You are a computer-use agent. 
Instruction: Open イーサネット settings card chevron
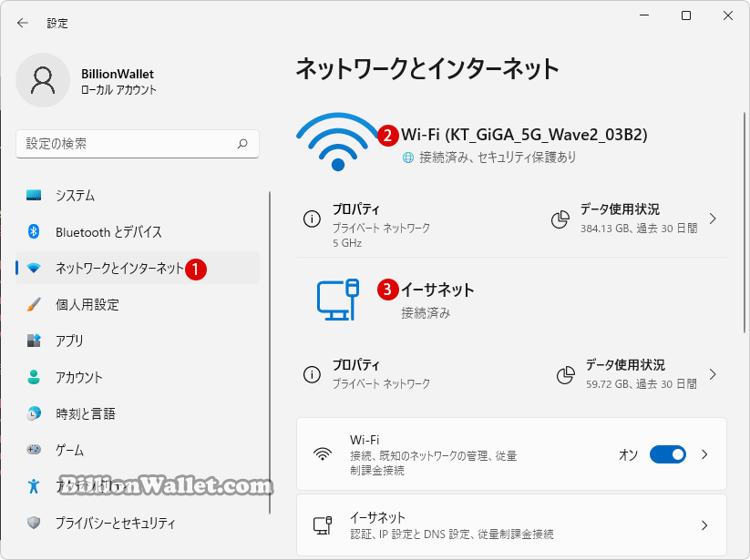tap(704, 525)
